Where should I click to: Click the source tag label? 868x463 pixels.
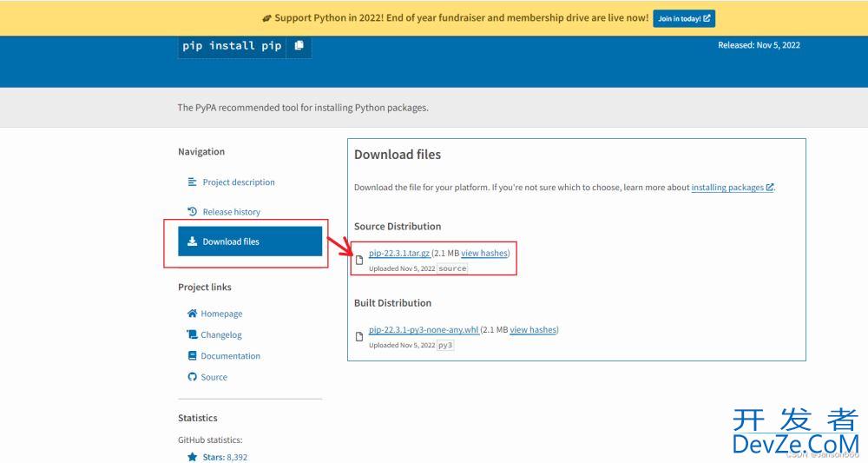tap(452, 268)
